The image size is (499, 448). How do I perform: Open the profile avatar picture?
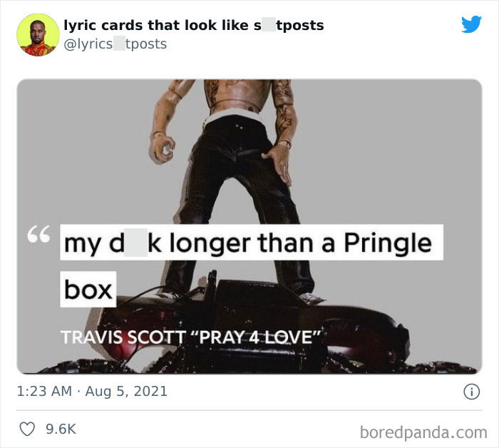point(38,35)
